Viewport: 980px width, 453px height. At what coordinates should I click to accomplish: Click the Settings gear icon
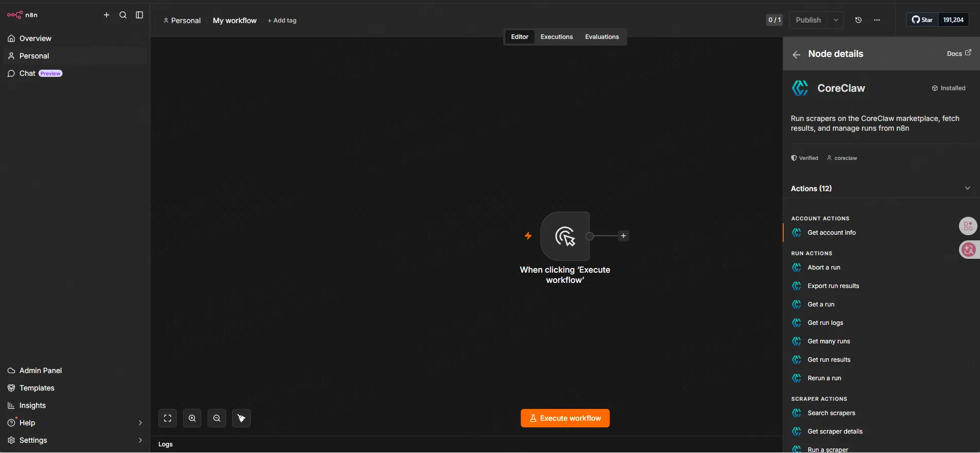(x=11, y=440)
